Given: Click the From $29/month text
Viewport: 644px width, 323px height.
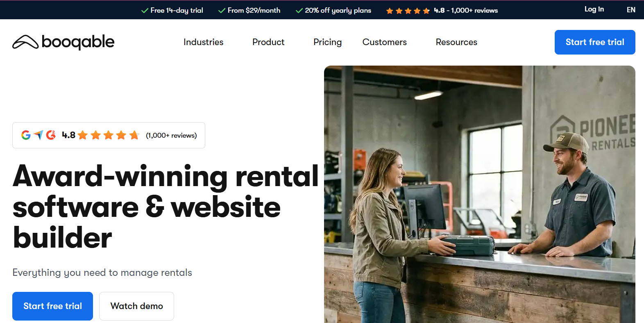Looking at the screenshot, I should click(254, 11).
